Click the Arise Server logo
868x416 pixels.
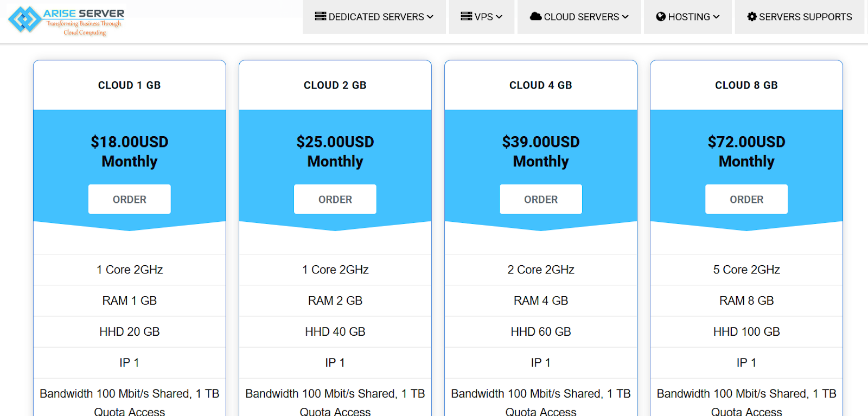coord(67,21)
